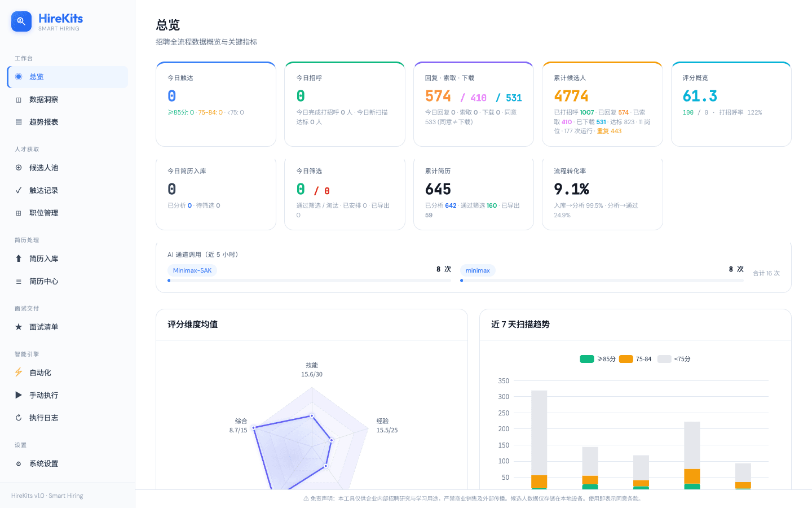Image resolution: width=812 pixels, height=508 pixels.
Task: Click the 经验 15.5/25 radar label
Action: (x=387, y=426)
